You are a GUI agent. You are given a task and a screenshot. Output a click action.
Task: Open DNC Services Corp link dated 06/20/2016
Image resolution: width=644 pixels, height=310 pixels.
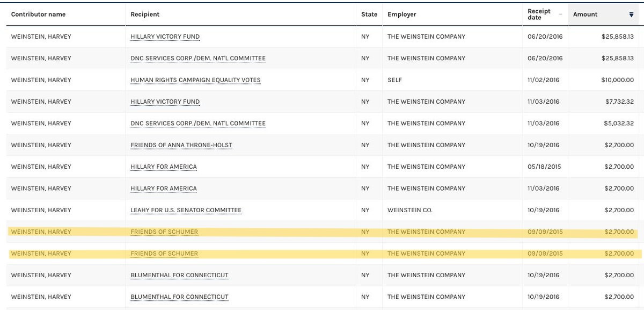tap(198, 58)
